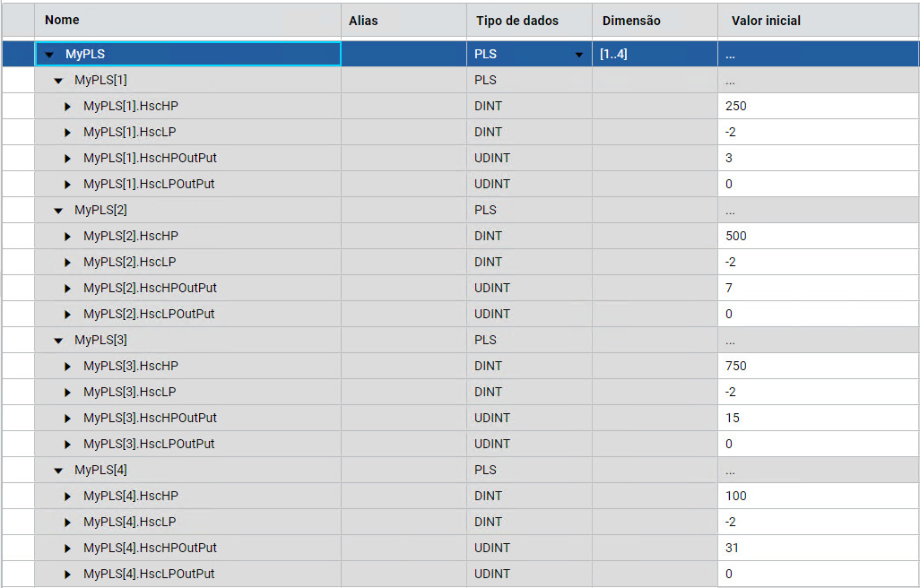Expand the MyPLS[4].HscHPOutPut member arrow

(x=68, y=549)
